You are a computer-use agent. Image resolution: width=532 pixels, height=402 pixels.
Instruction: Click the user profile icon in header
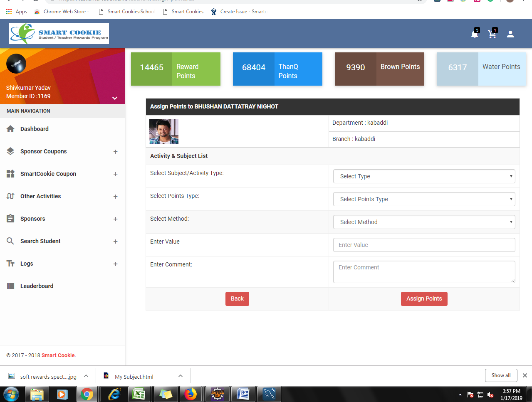click(510, 34)
